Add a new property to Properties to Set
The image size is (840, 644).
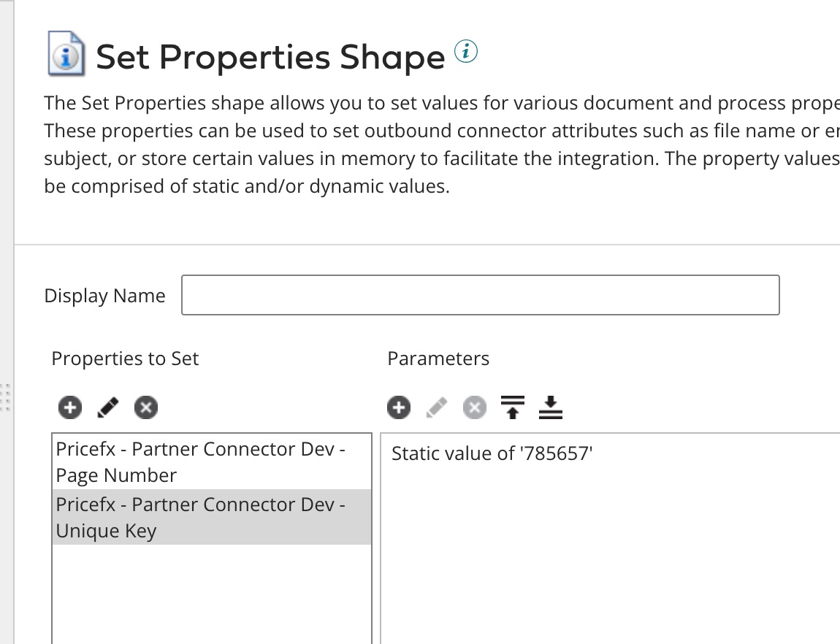pyautogui.click(x=70, y=407)
